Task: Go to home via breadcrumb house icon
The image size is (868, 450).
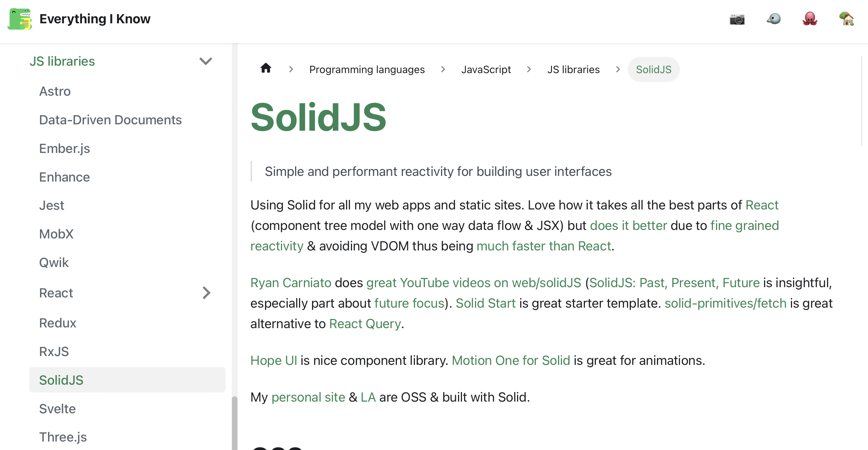Action: point(266,69)
